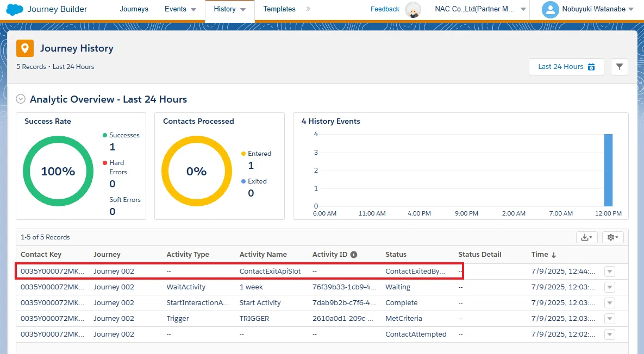Show more navigation tabs via double chevron
The height and width of the screenshot is (354, 644).
click(x=308, y=9)
